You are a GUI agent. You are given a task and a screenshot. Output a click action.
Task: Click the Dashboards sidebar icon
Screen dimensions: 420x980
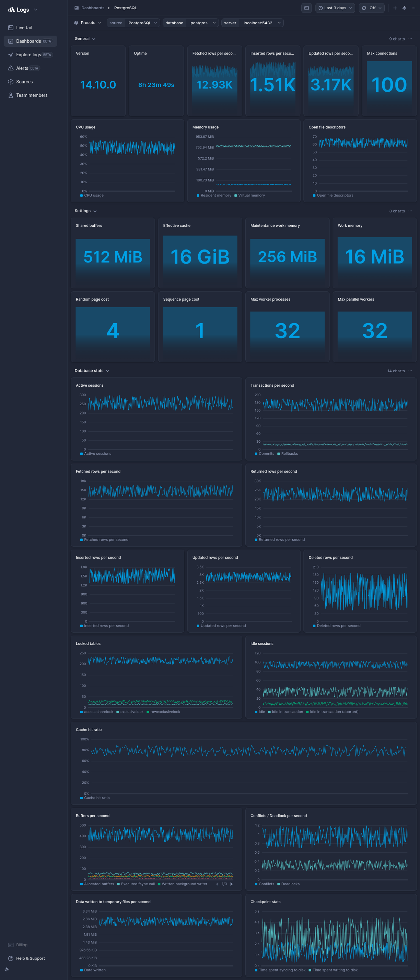tap(11, 41)
